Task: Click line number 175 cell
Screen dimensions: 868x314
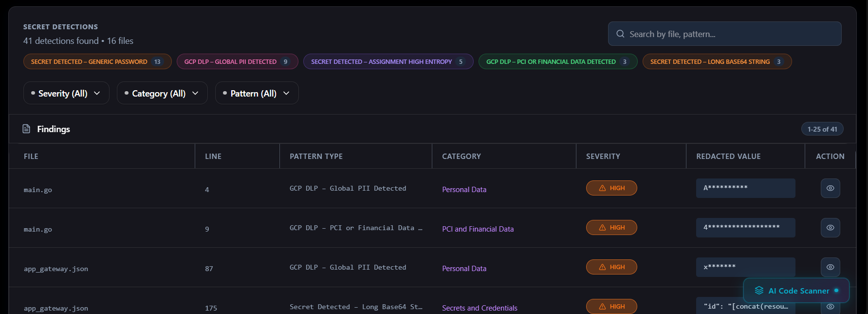Action: tap(211, 308)
